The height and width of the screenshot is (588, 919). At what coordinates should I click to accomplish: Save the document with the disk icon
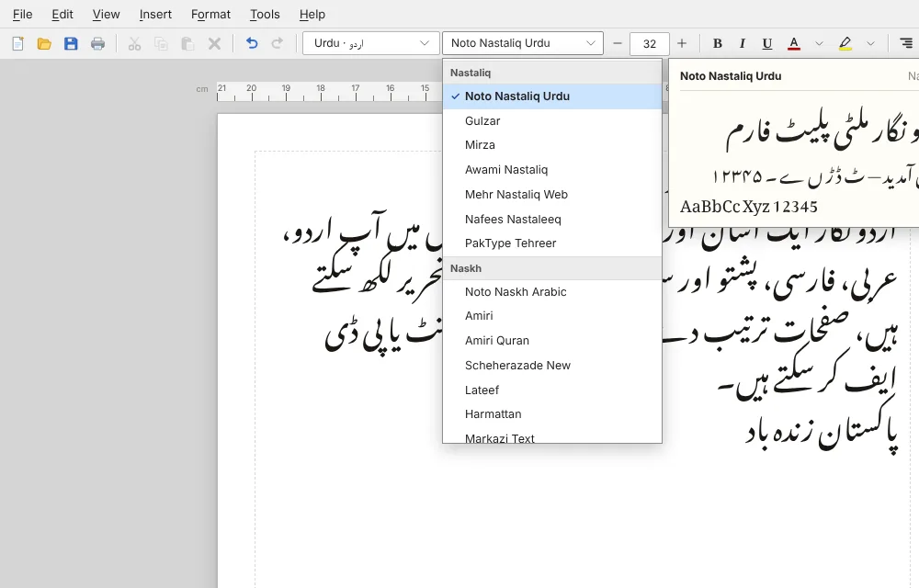pyautogui.click(x=71, y=43)
